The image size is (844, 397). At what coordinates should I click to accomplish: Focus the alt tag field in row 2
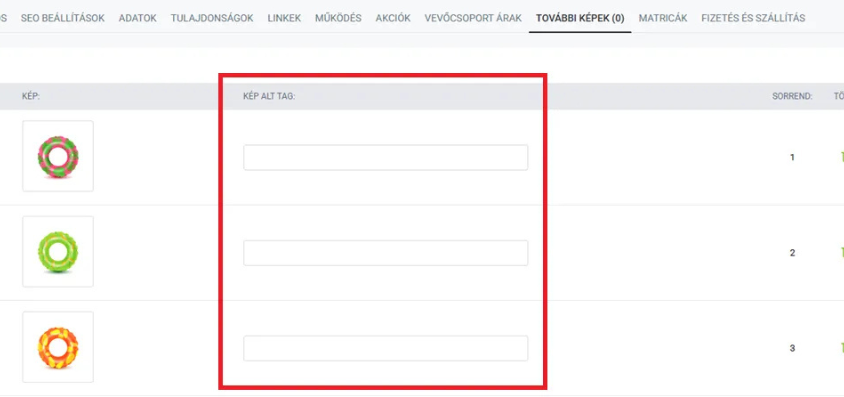point(385,253)
